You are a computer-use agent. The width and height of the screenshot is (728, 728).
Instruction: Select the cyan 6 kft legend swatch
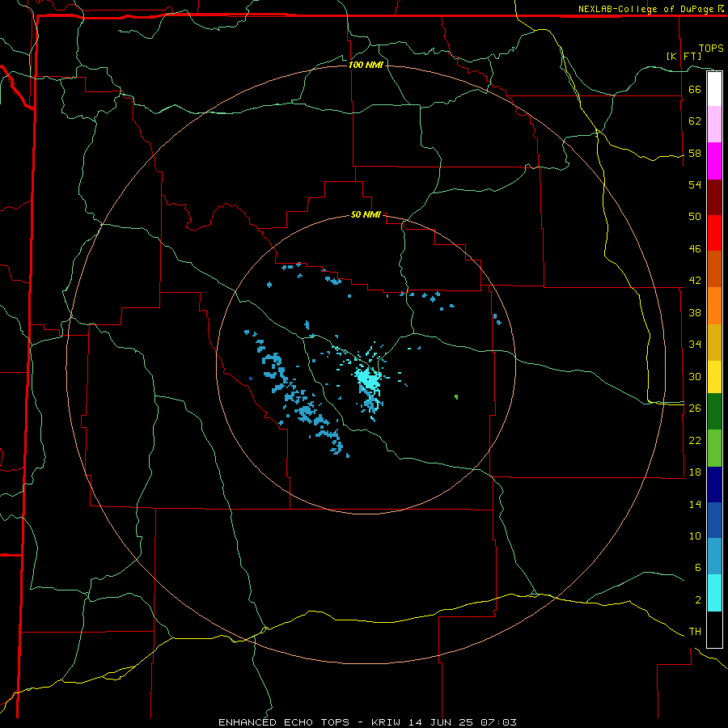point(714,593)
